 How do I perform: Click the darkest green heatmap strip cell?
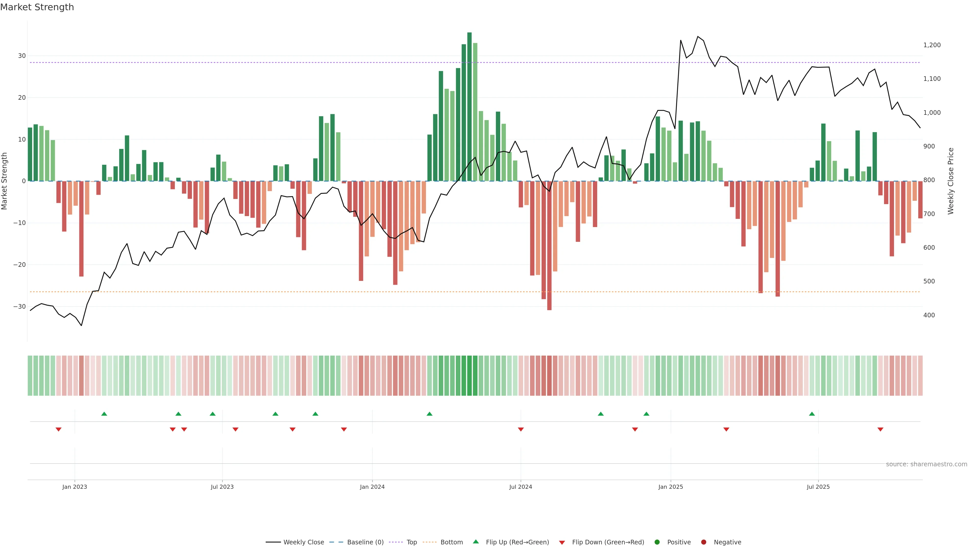(470, 376)
